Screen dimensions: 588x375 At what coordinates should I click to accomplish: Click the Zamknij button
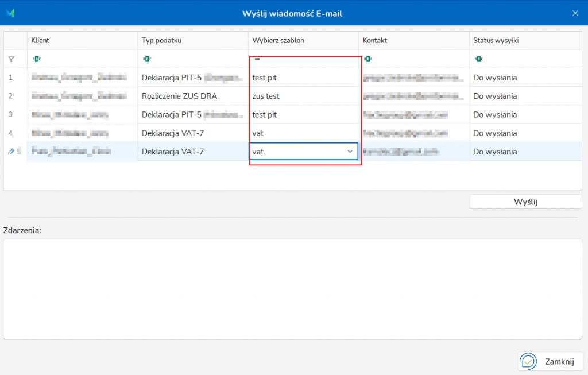pyautogui.click(x=551, y=361)
